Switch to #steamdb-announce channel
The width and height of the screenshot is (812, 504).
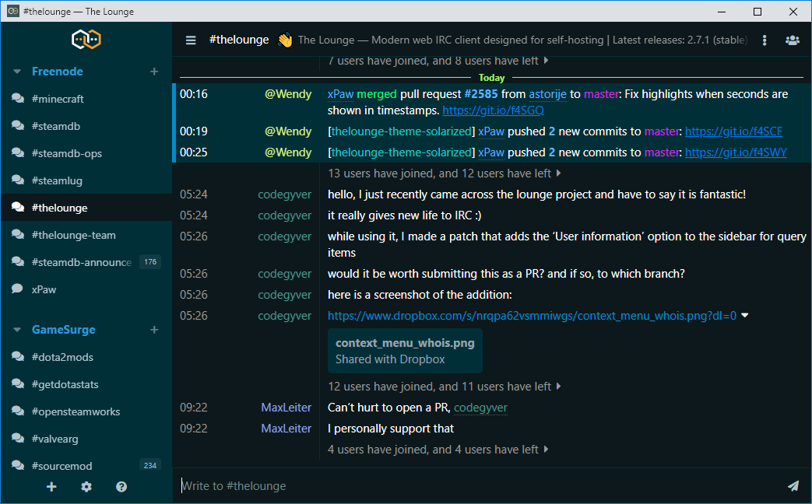coord(81,262)
